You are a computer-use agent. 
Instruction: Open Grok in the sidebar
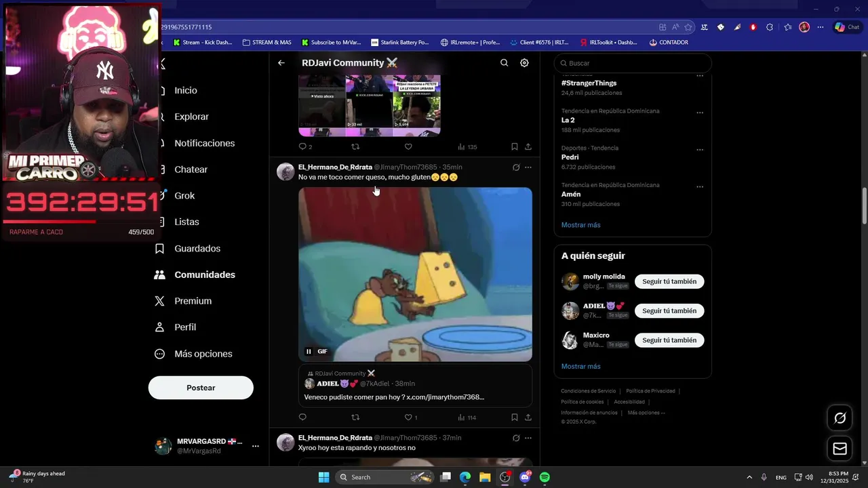(184, 196)
